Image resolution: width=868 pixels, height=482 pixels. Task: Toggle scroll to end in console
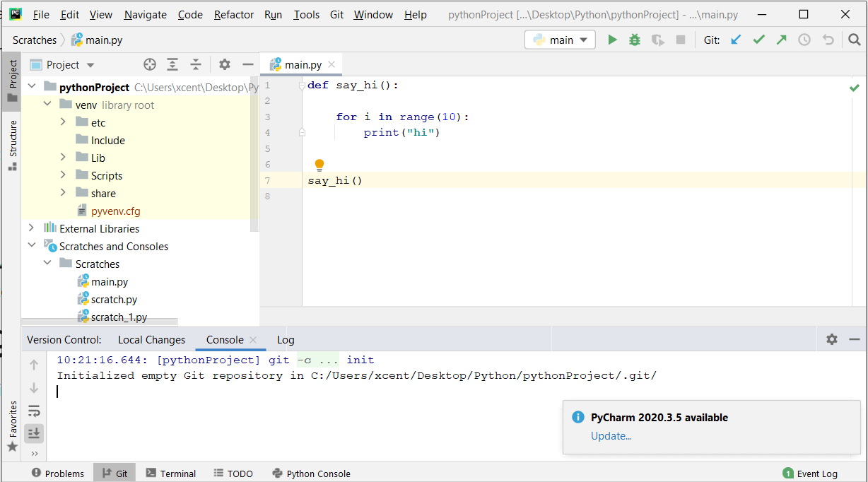[34, 433]
